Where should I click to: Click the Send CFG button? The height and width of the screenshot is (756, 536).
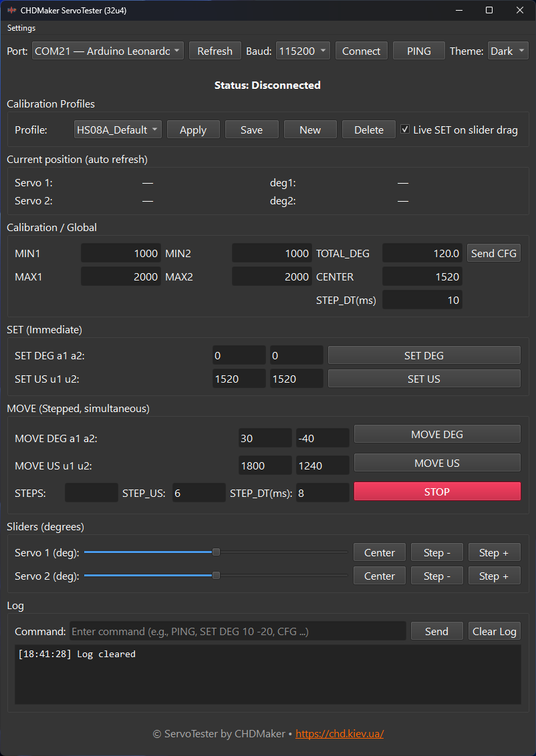click(493, 253)
